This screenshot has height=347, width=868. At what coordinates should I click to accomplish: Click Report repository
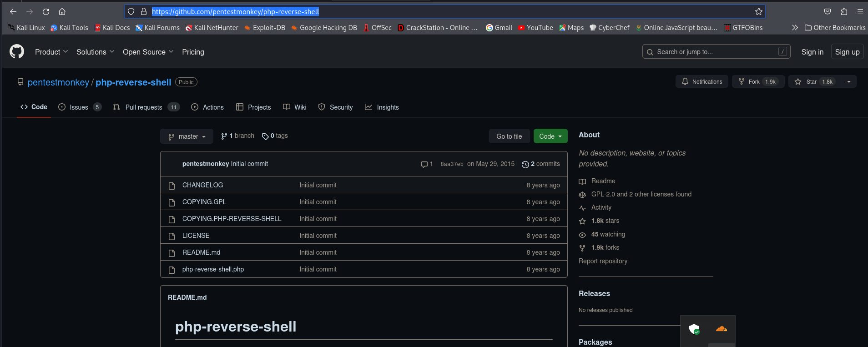(x=603, y=261)
